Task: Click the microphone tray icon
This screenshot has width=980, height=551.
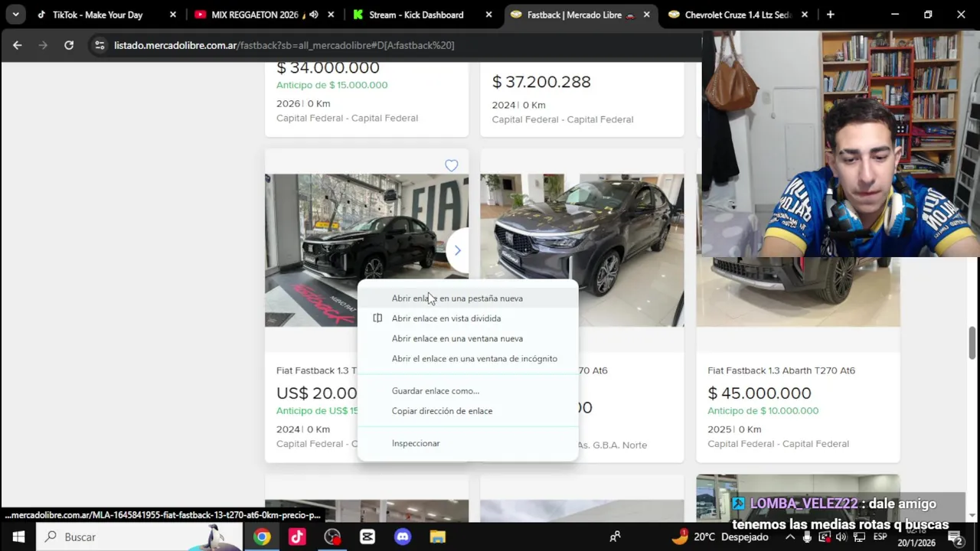Action: [807, 537]
